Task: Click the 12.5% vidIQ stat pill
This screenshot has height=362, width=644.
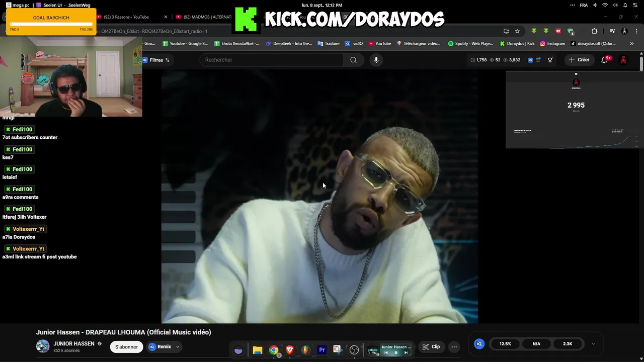Action: pyautogui.click(x=505, y=344)
